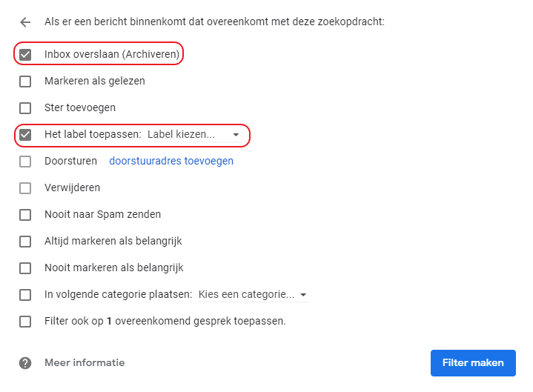Tick the Ster toevoegen checkbox
Screen dimensions: 533x392
[x=26, y=108]
